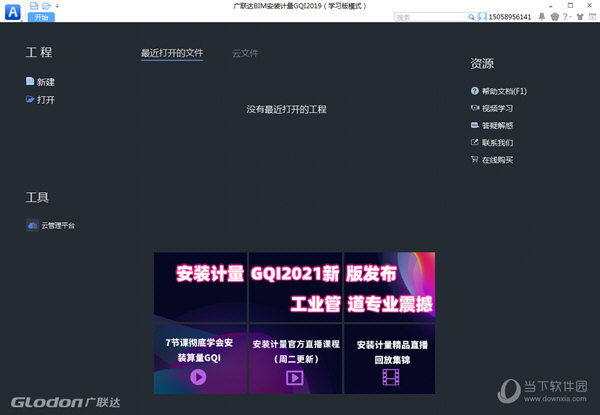Open the question mark help dropdown
Screen dimensions: 600x415
(567, 16)
